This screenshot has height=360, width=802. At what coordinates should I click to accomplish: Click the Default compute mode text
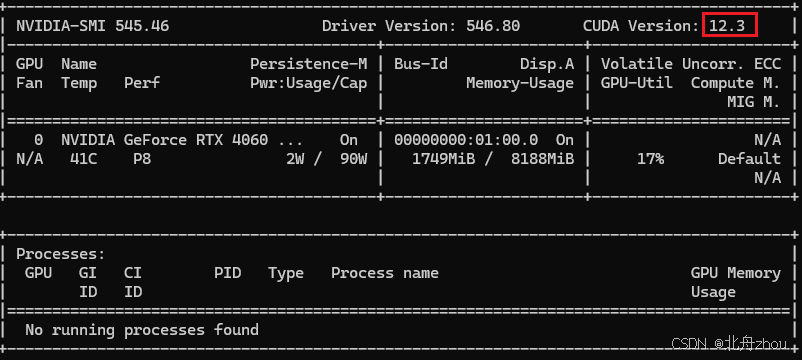coord(749,159)
